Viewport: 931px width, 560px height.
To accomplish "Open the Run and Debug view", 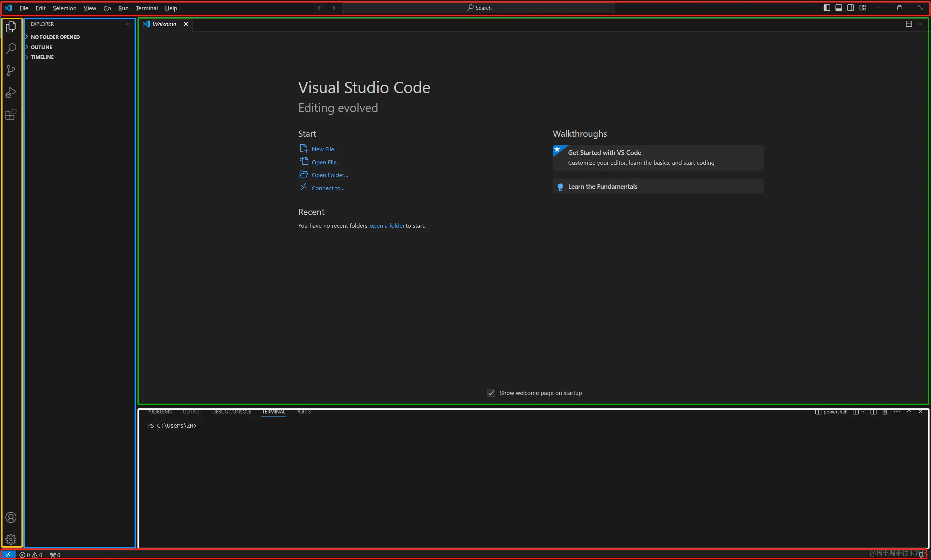I will 11,92.
